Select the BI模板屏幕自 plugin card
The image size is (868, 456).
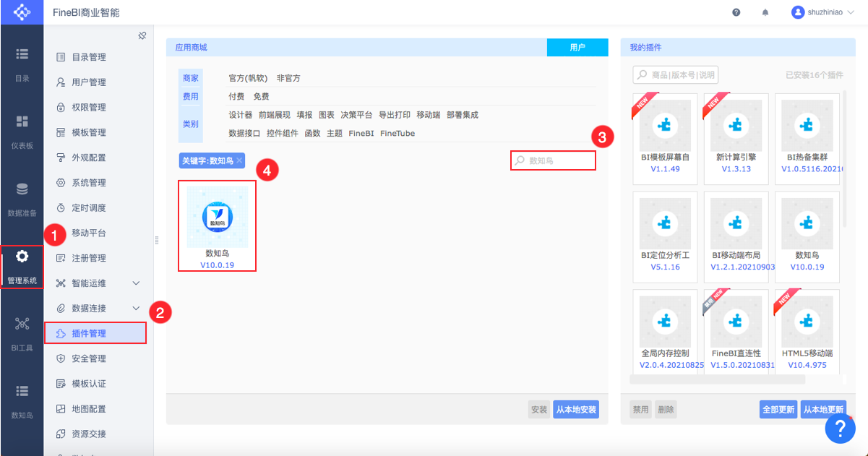[665, 138]
